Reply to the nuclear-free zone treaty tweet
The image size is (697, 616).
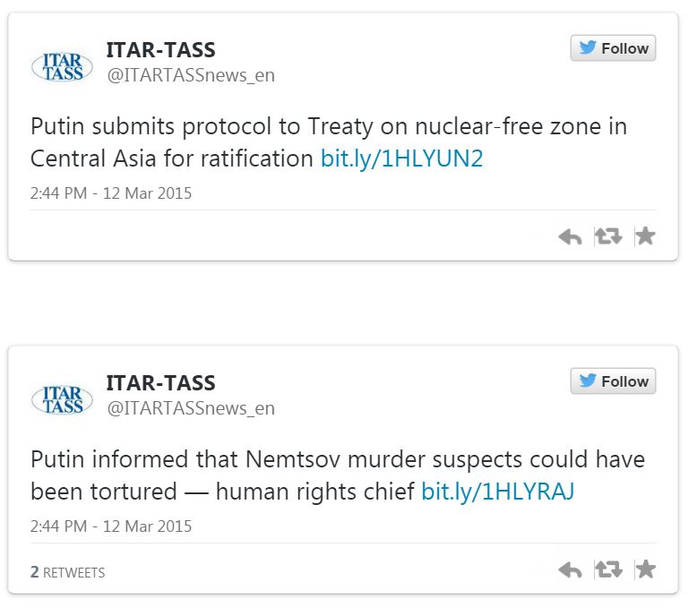[570, 236]
